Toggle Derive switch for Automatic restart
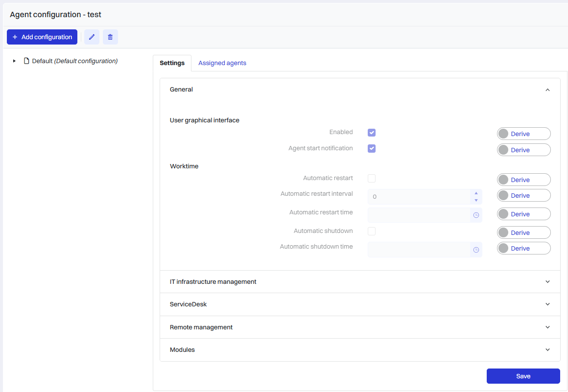This screenshot has width=568, height=392. (523, 180)
